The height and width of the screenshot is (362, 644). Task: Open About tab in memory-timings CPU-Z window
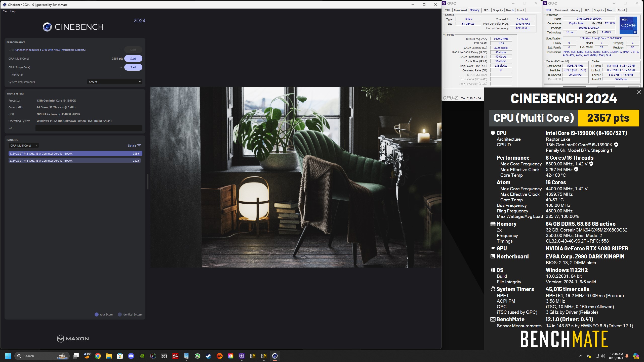click(x=520, y=10)
